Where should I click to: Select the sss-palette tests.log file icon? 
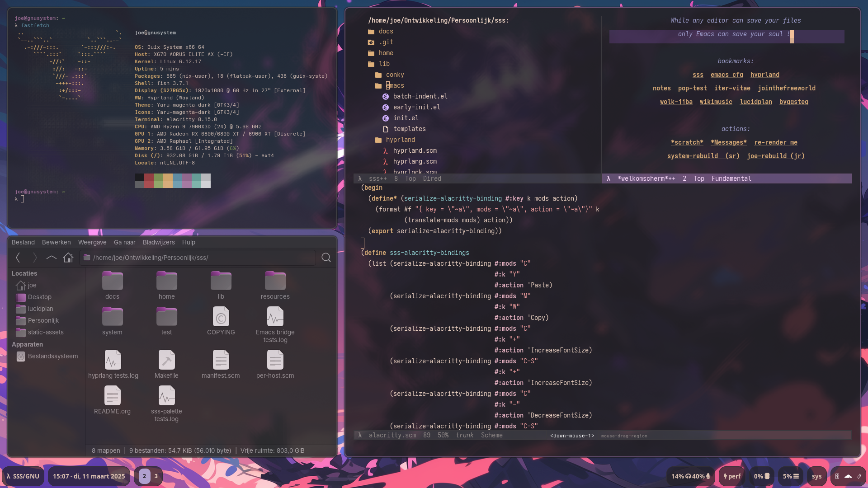tap(166, 396)
